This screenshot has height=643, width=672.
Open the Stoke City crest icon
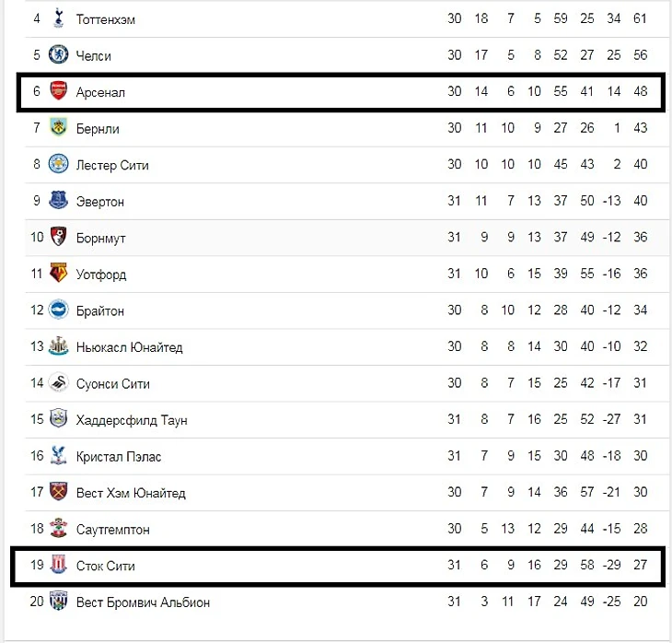pyautogui.click(x=58, y=565)
